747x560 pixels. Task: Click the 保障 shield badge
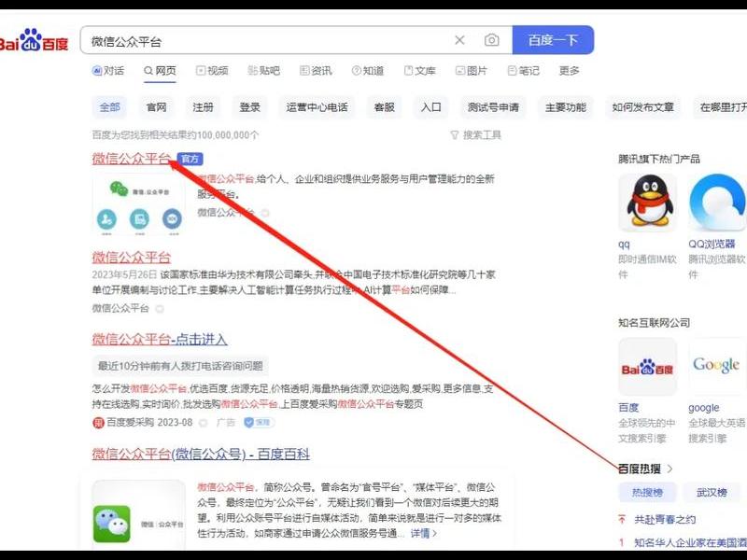point(259,423)
